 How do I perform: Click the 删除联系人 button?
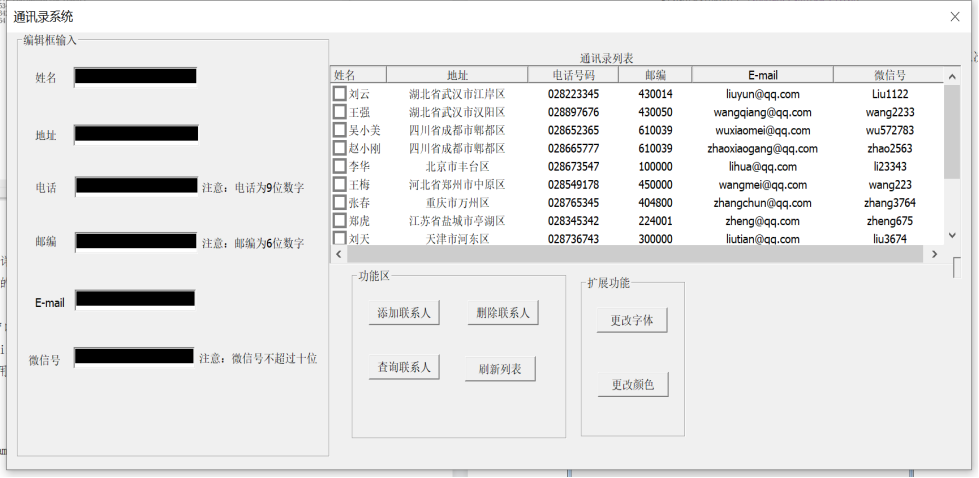pos(503,313)
